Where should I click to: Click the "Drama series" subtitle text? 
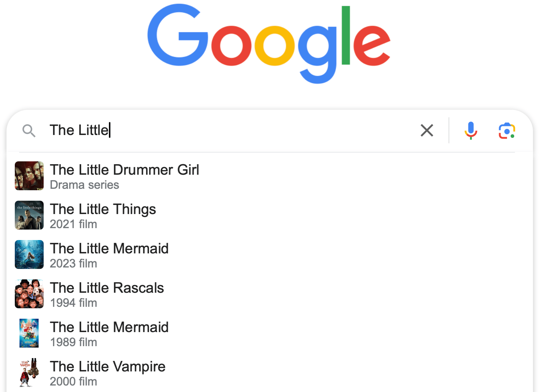click(x=84, y=185)
